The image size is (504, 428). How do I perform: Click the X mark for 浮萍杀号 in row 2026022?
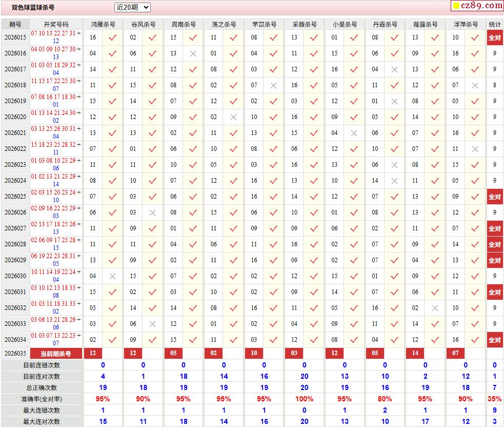pyautogui.click(x=475, y=149)
